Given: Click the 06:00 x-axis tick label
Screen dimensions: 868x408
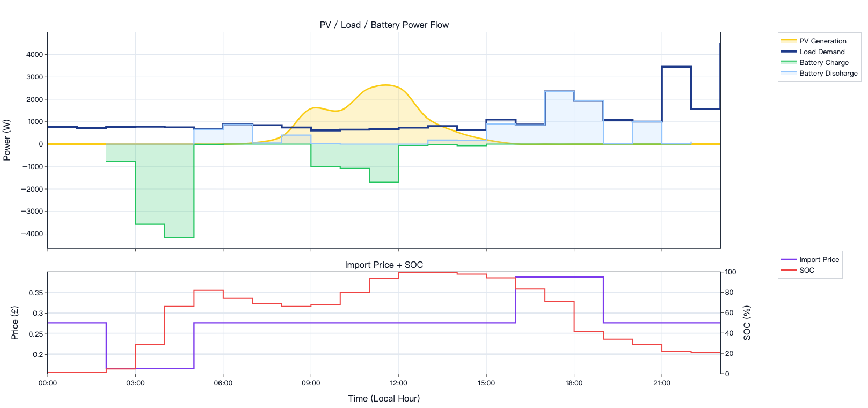Looking at the screenshot, I should click(x=223, y=383).
